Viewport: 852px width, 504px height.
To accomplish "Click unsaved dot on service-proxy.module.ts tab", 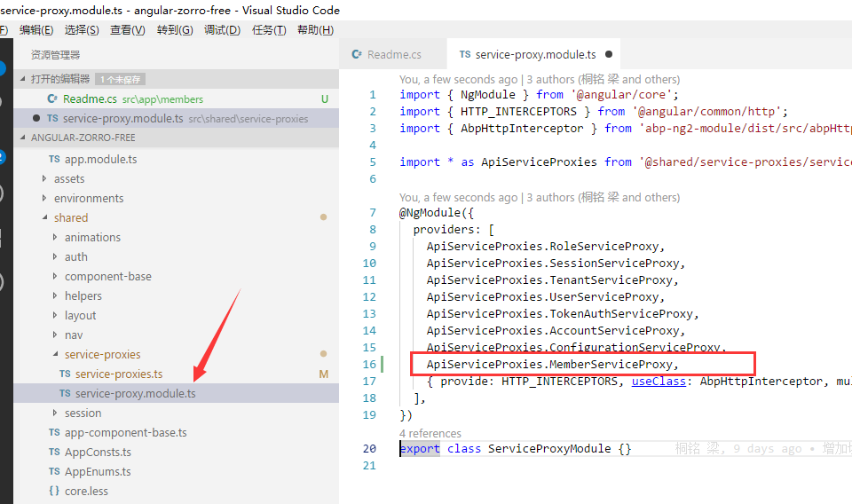I will 609,54.
